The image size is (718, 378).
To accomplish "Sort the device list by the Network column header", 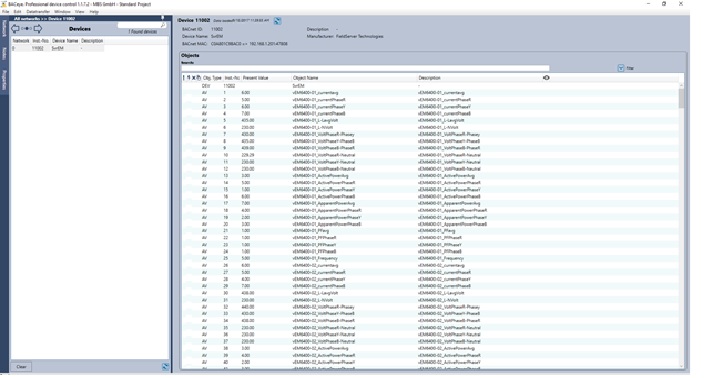I will tap(21, 41).
